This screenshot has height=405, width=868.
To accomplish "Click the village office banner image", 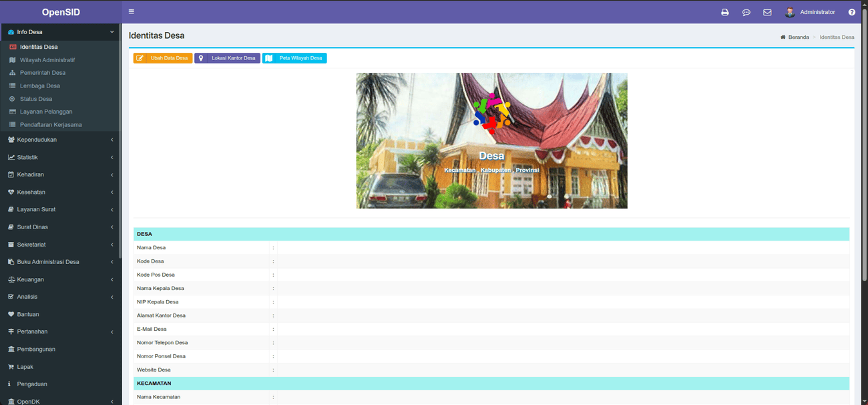I will click(x=491, y=140).
